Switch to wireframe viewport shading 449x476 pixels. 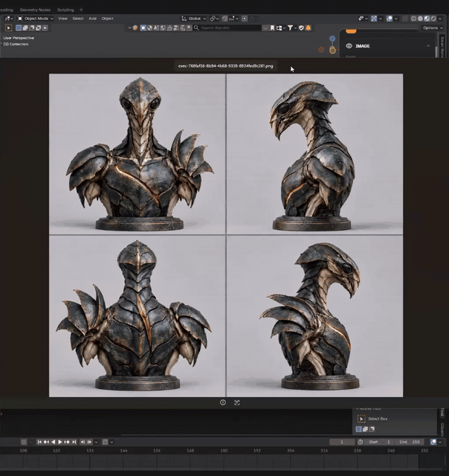pos(413,19)
